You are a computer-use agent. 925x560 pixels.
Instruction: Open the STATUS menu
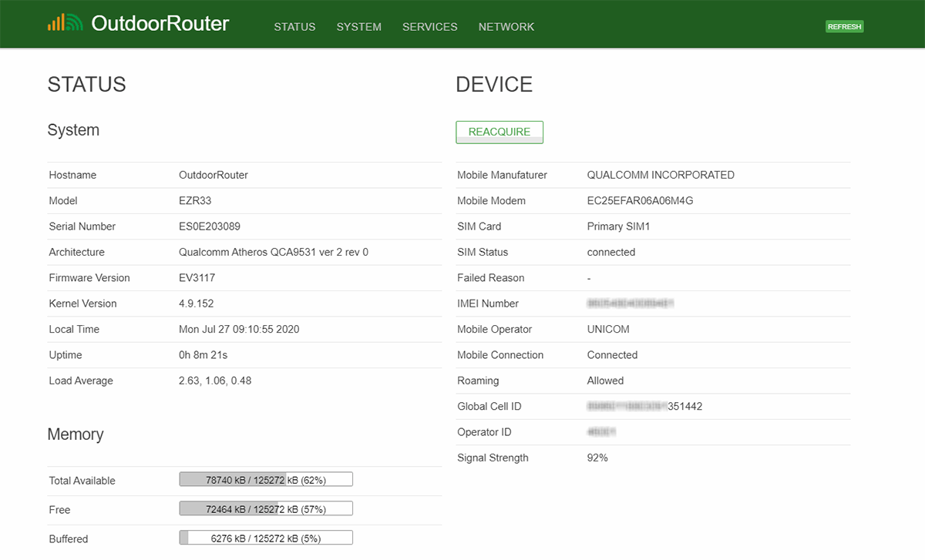(x=294, y=27)
